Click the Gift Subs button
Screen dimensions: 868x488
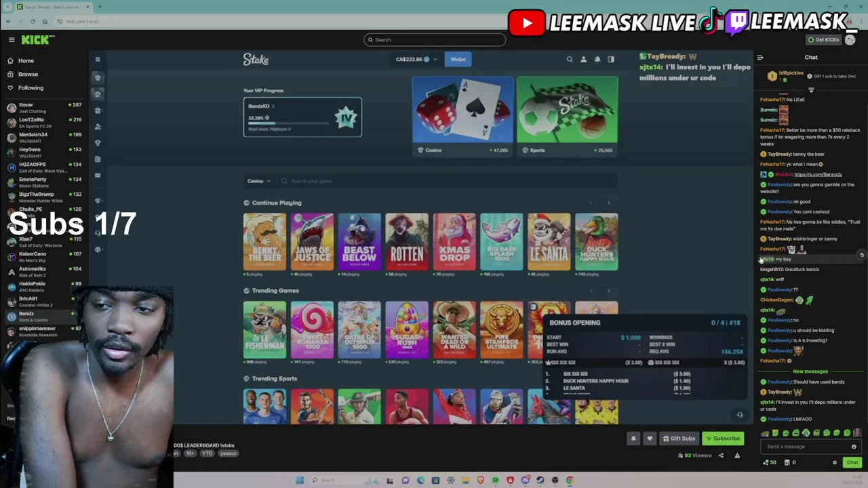tap(679, 439)
